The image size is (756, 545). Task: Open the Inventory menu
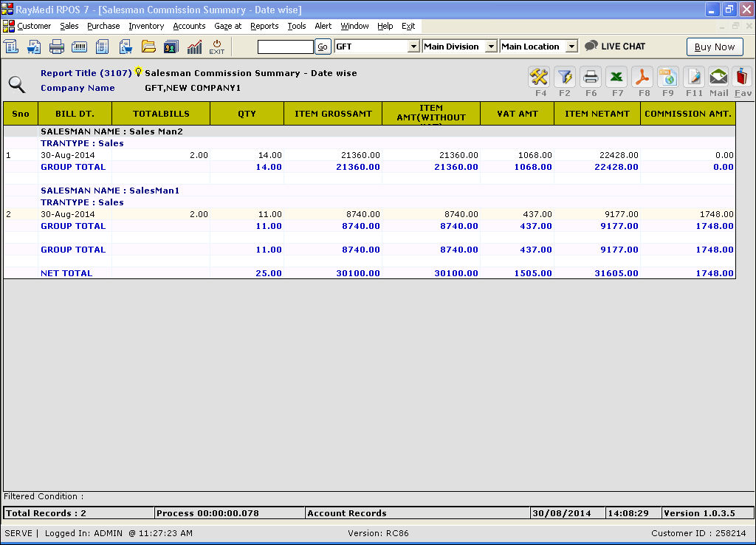pos(146,26)
